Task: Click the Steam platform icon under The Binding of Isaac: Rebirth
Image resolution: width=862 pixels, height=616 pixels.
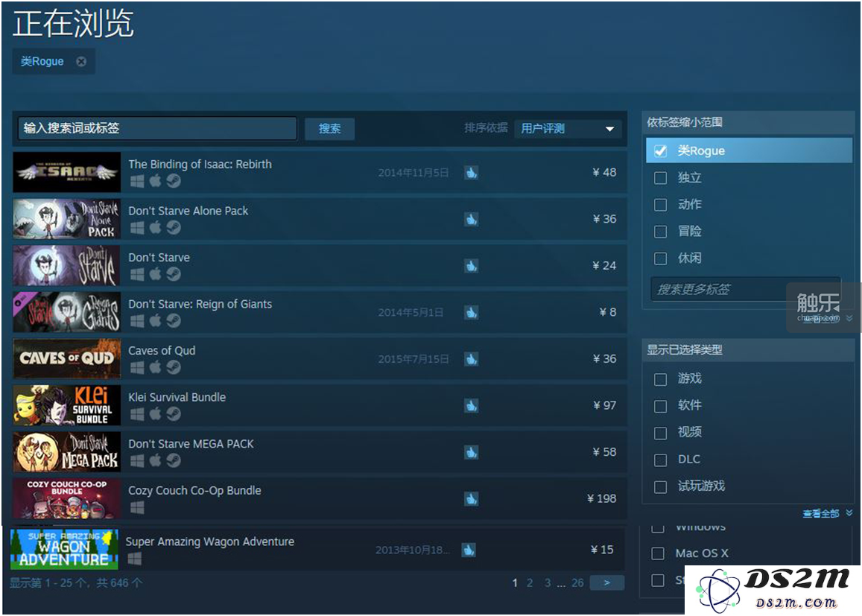Action: click(x=174, y=181)
